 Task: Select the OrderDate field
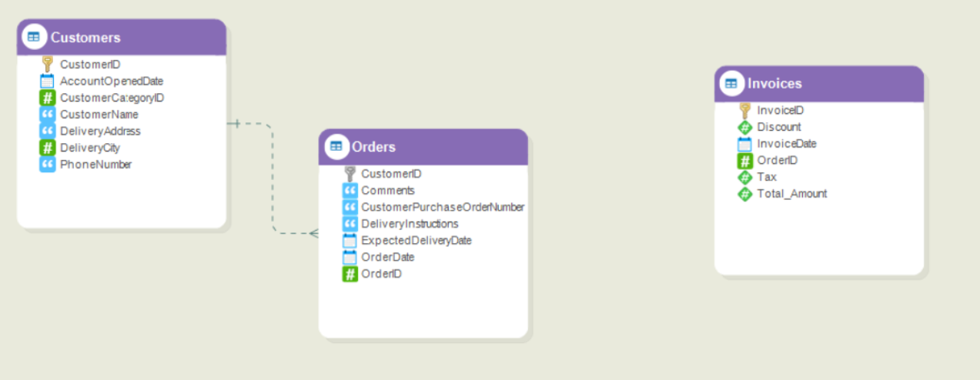click(388, 257)
